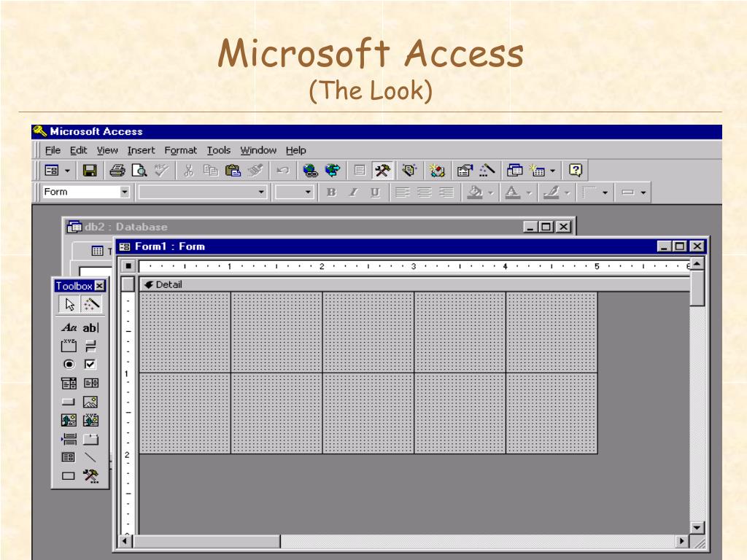747x560 pixels.
Task: Select the Line tool in Toolbox
Action: tap(90, 457)
